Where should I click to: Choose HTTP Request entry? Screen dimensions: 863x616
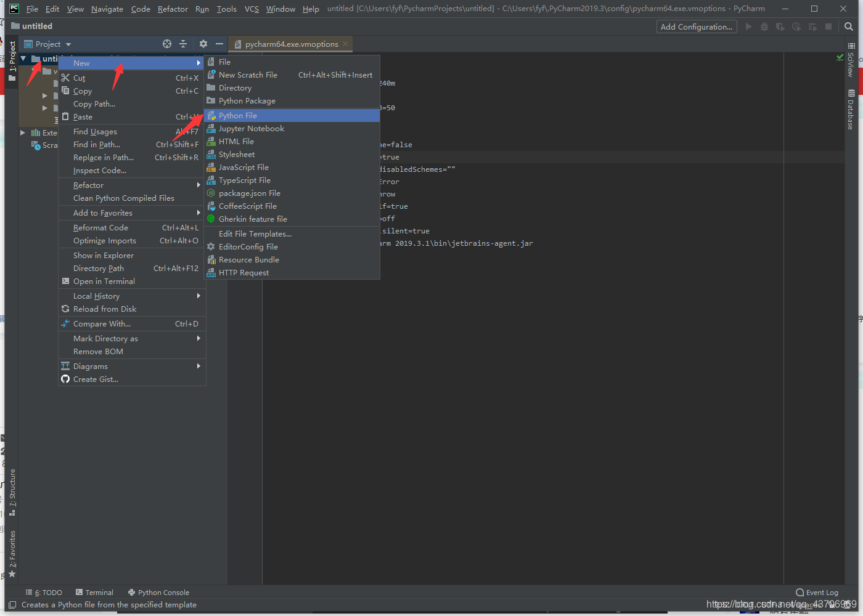point(292,272)
